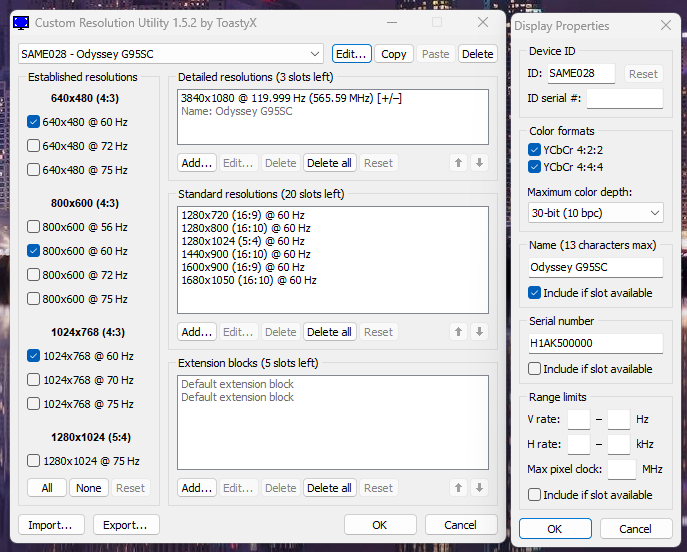The image size is (687, 552).
Task: Close the Display Properties dialog
Action: pyautogui.click(x=665, y=25)
